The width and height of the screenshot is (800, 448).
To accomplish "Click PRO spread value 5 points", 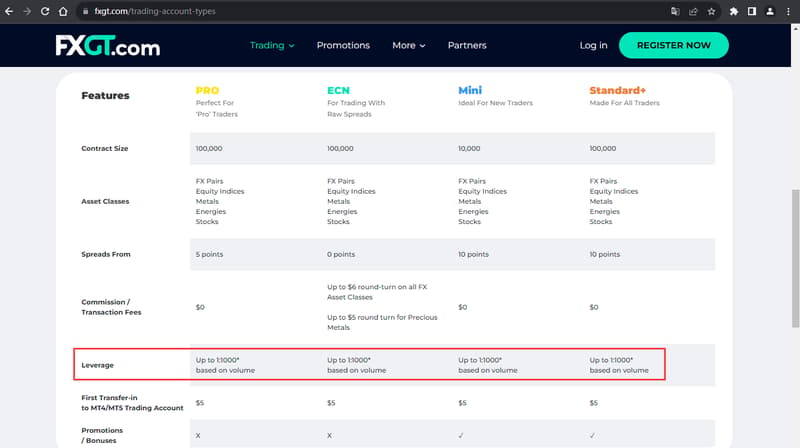I will pos(209,254).
